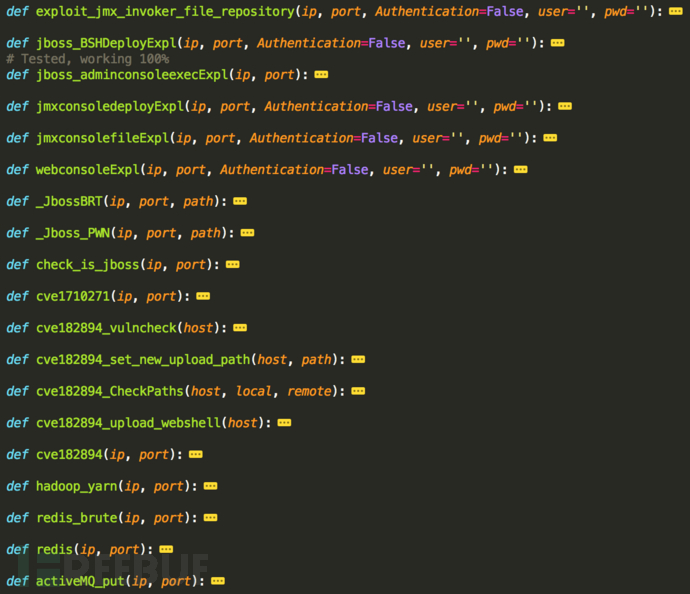Click function name check_is_jboss
Viewport: 690px width, 594px height.
[88, 265]
